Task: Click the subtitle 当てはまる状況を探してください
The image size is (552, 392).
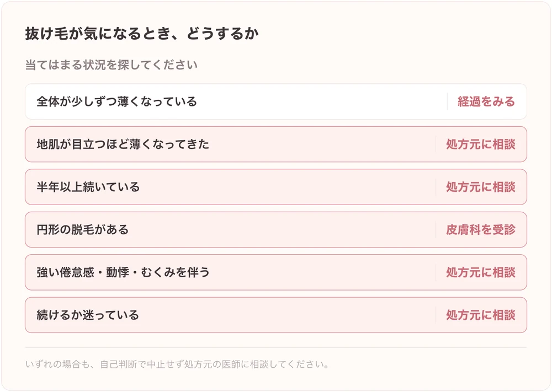Action: [x=112, y=65]
